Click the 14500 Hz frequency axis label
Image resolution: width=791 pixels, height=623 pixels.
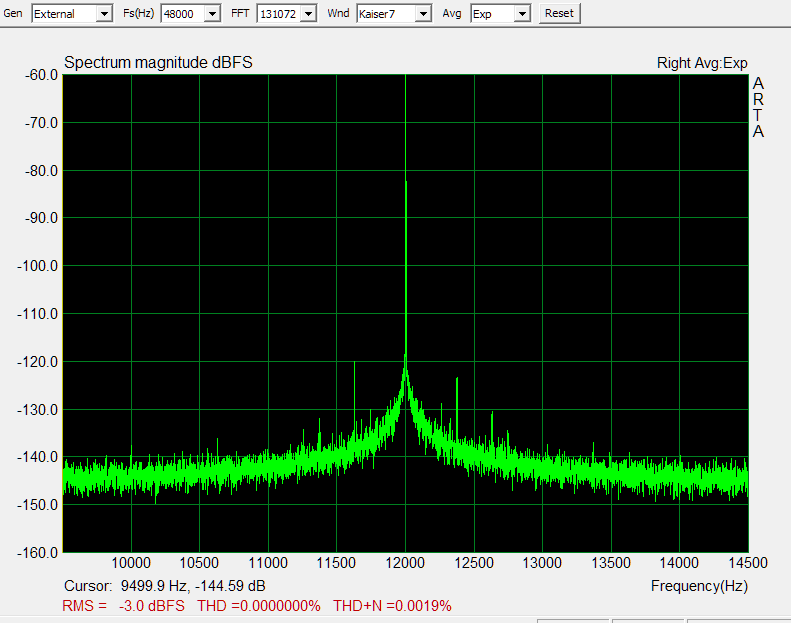point(748,562)
